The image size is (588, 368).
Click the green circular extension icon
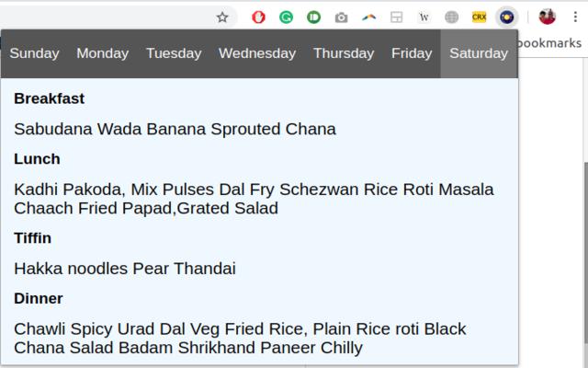coord(314,17)
